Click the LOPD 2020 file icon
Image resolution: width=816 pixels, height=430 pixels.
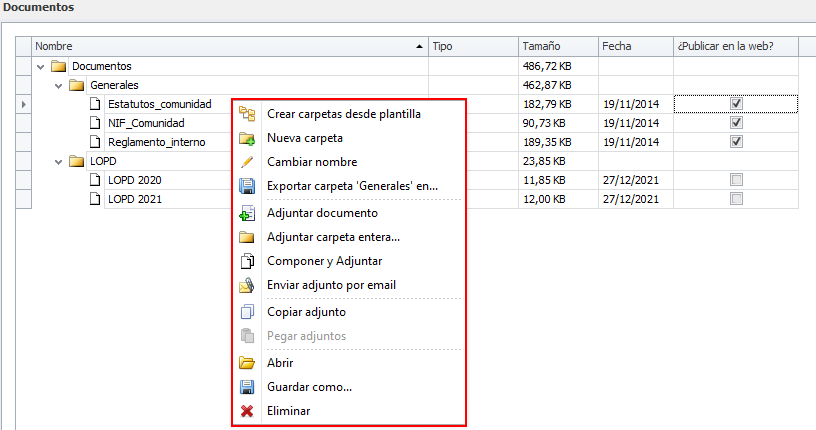click(x=95, y=180)
